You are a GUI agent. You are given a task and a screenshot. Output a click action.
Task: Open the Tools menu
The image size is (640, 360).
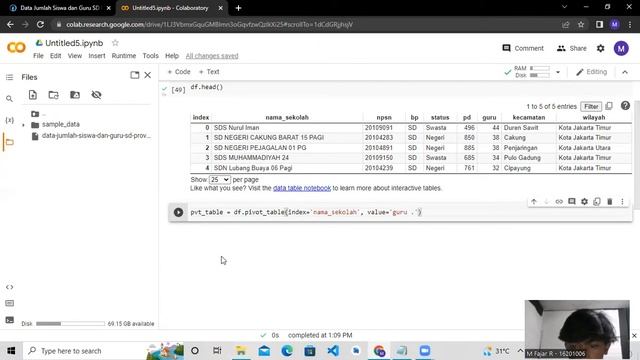[150, 56]
